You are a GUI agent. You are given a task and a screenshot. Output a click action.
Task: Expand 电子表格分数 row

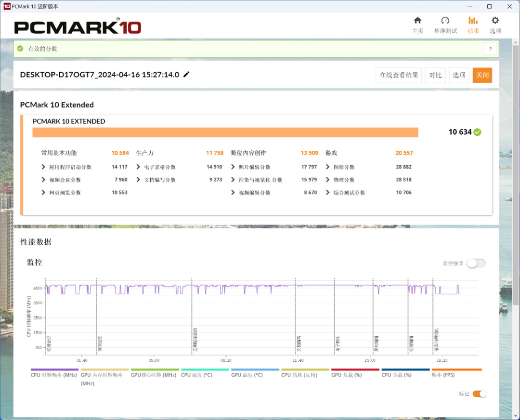click(x=138, y=167)
